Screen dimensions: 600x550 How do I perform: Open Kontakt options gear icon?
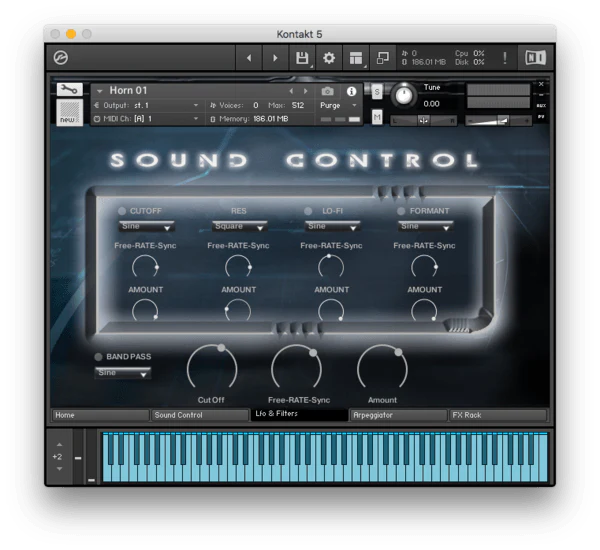[x=329, y=58]
